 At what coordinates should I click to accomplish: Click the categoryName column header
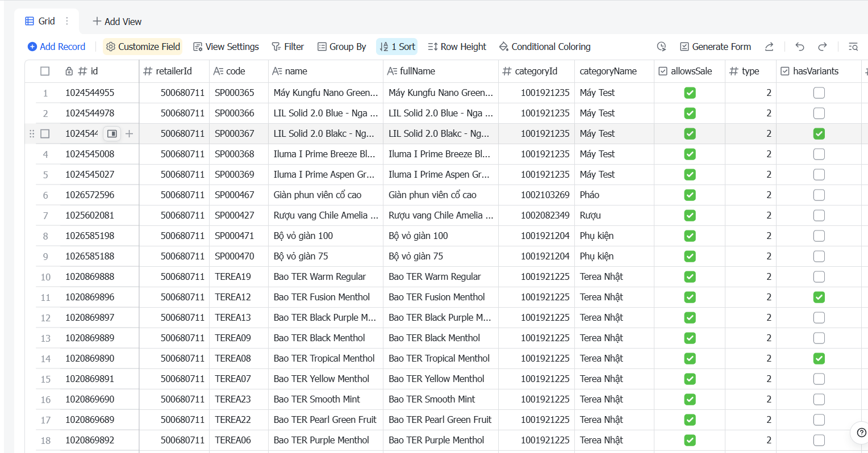pyautogui.click(x=614, y=71)
